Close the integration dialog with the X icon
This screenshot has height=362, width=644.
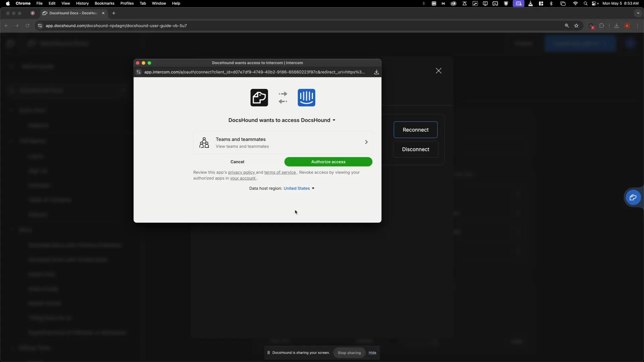click(438, 71)
